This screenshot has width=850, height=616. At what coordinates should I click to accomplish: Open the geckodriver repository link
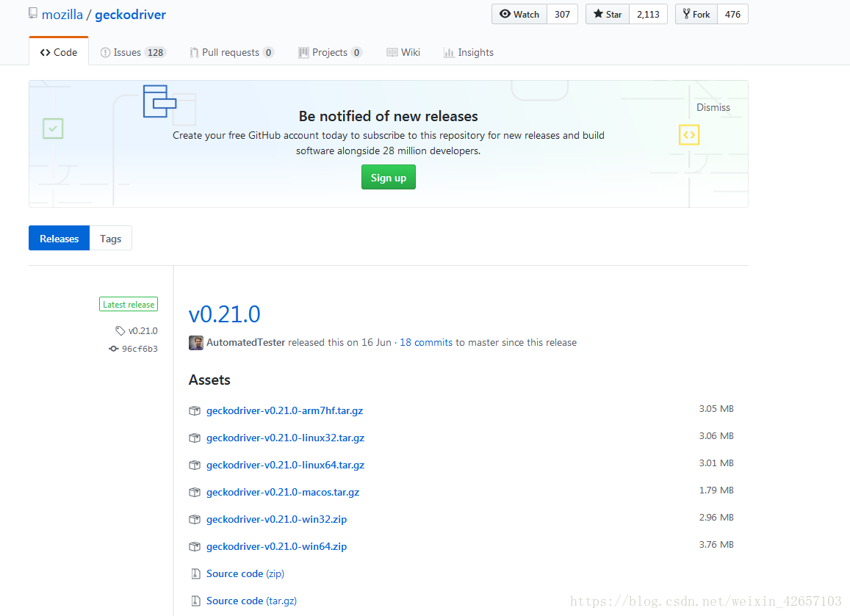pyautogui.click(x=130, y=15)
